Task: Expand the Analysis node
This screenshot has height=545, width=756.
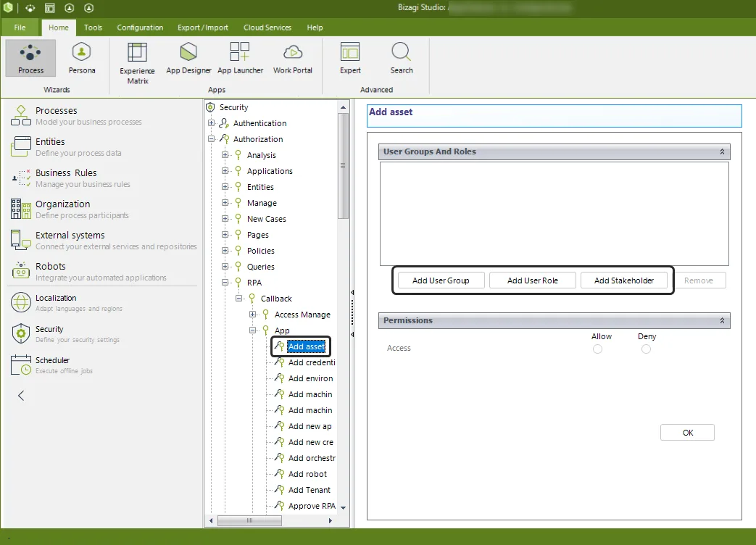Action: pyautogui.click(x=225, y=154)
